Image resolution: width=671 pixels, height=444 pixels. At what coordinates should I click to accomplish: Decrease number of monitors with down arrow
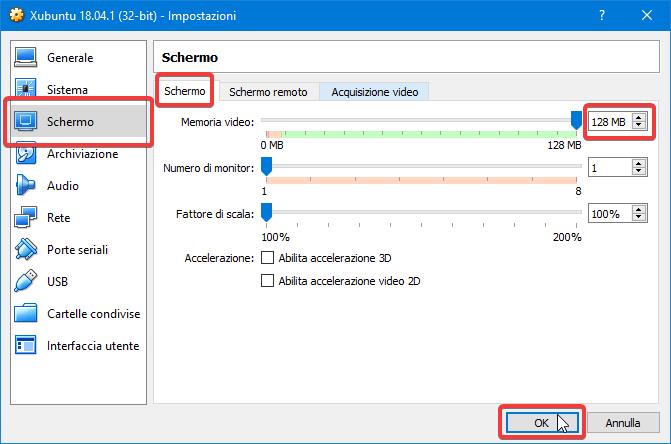[x=638, y=172]
